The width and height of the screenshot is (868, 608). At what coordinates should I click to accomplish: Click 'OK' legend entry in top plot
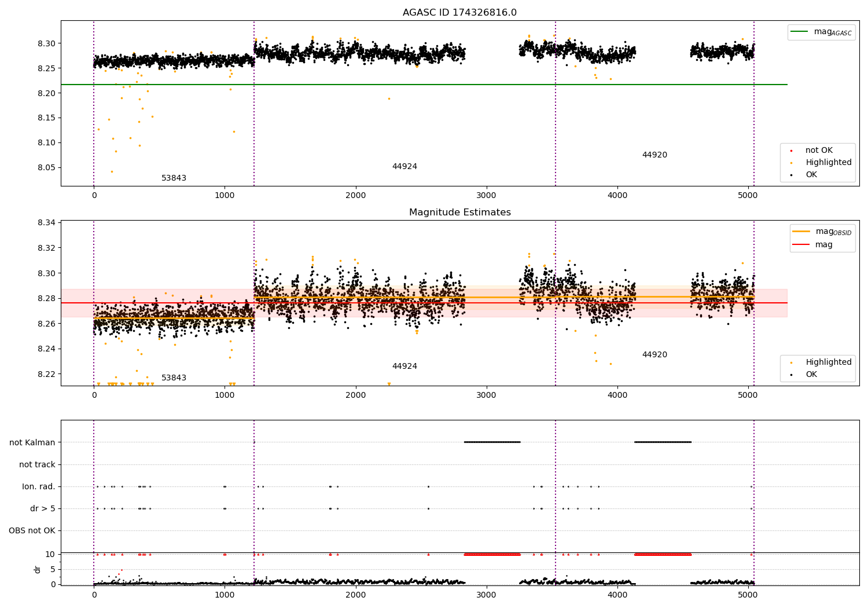coord(811,175)
